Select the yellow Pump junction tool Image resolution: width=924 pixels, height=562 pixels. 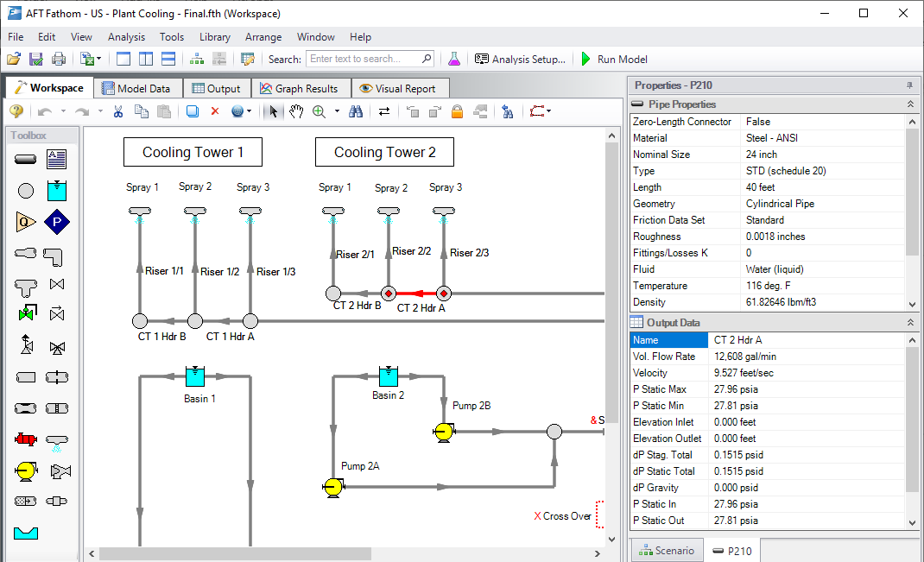click(x=26, y=470)
